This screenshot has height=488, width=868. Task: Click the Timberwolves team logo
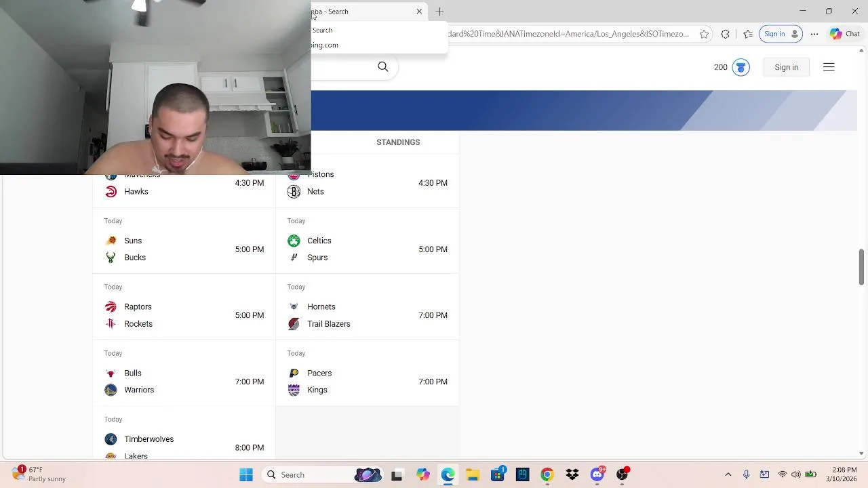pyautogui.click(x=111, y=439)
